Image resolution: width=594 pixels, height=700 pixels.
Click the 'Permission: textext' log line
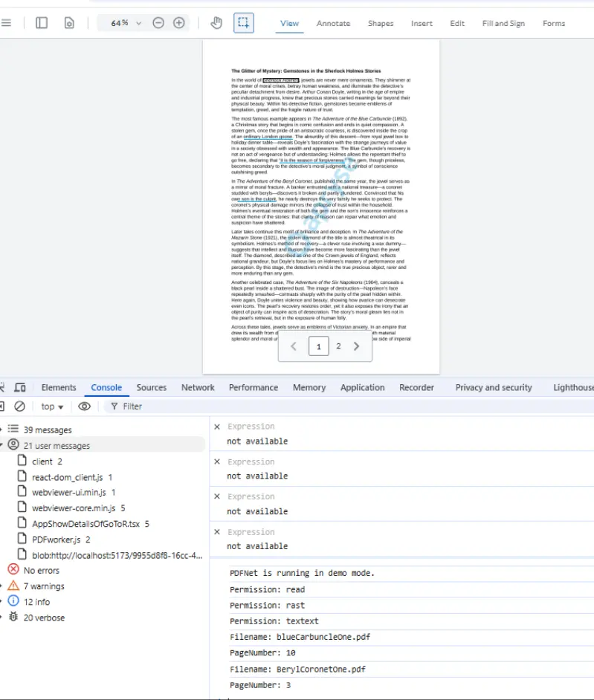click(274, 621)
